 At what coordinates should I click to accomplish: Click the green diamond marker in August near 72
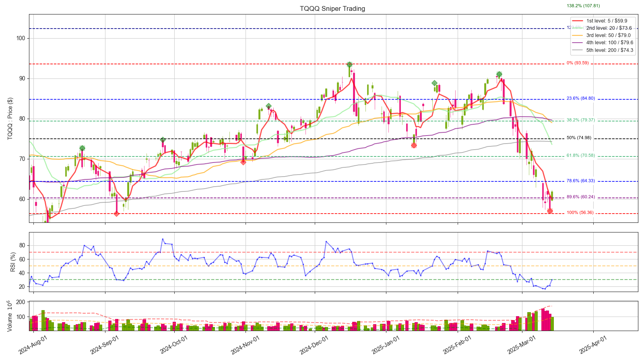pyautogui.click(x=82, y=148)
